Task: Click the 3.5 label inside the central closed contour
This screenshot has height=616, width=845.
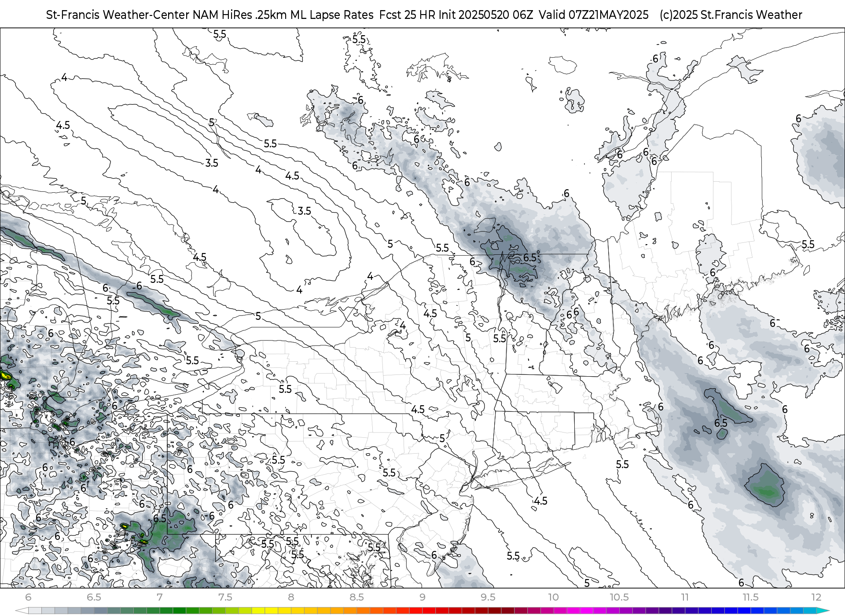Action: tap(304, 211)
